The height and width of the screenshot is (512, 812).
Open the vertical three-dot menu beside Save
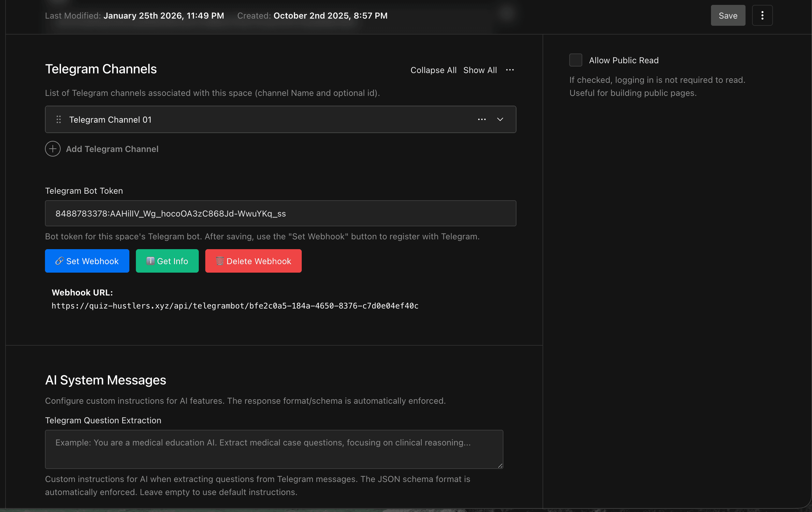pyautogui.click(x=762, y=15)
